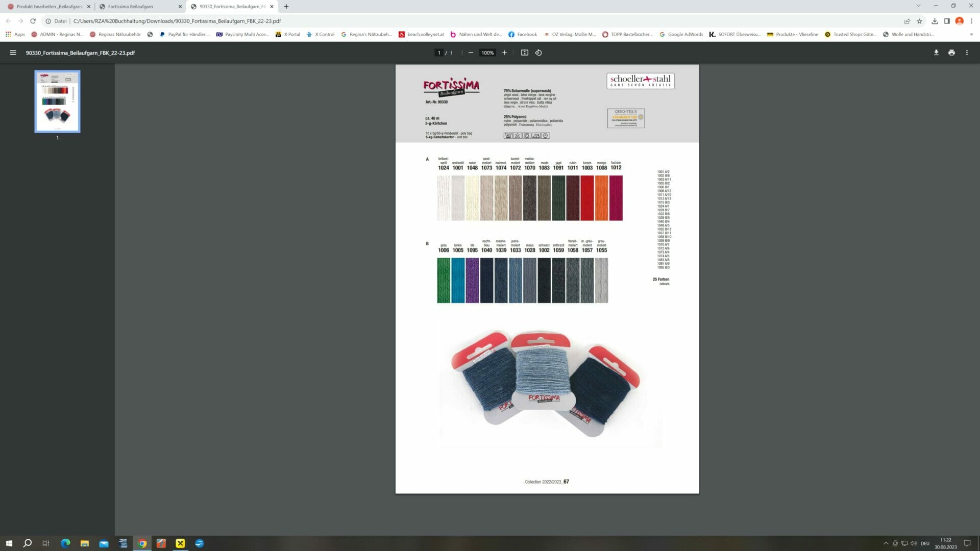Click the DEU language indicator

click(x=925, y=543)
